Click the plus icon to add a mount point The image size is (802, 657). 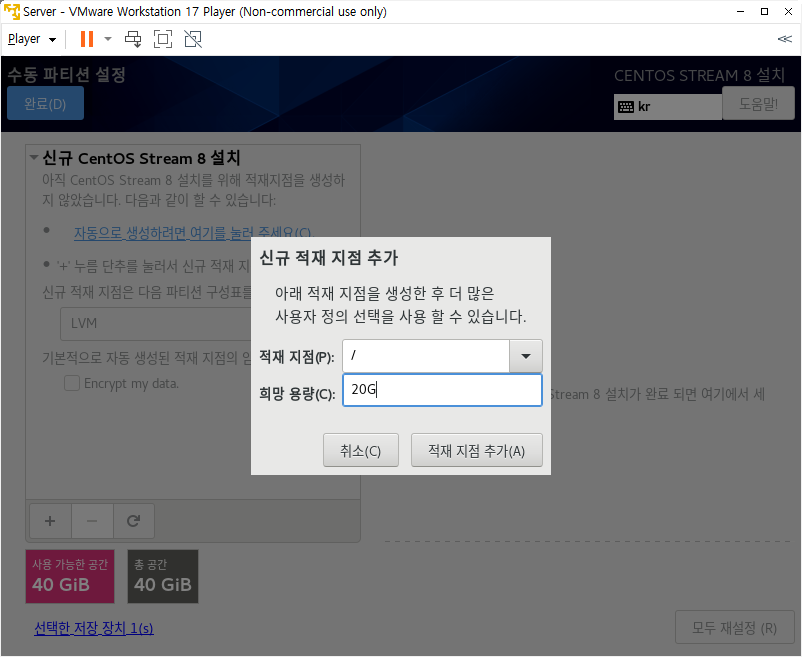(50, 521)
